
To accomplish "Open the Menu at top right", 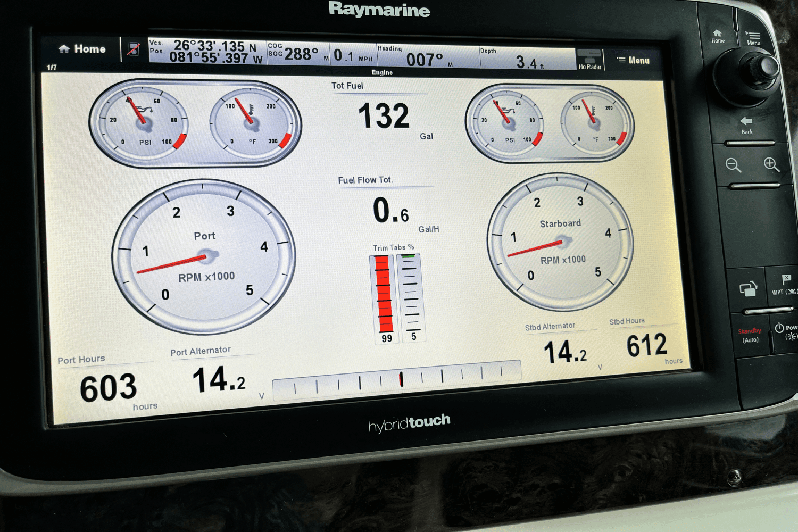I will pyautogui.click(x=634, y=60).
